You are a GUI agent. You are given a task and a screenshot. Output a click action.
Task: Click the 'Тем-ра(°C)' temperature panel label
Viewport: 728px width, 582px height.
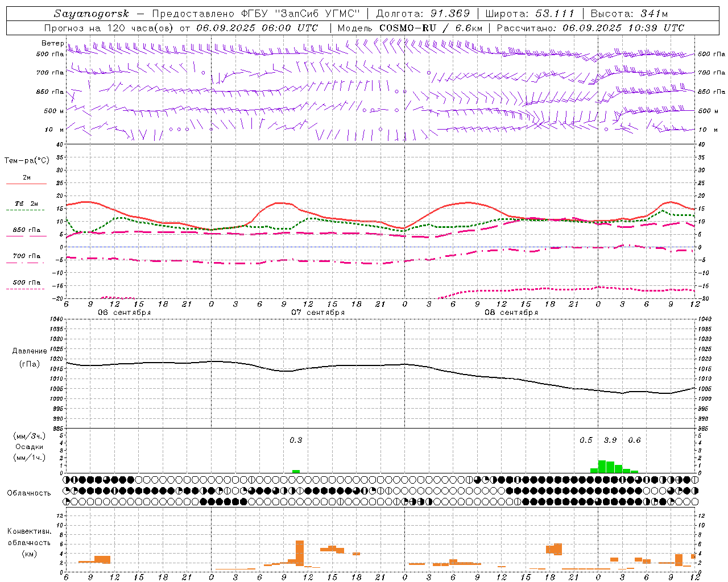pyautogui.click(x=27, y=161)
